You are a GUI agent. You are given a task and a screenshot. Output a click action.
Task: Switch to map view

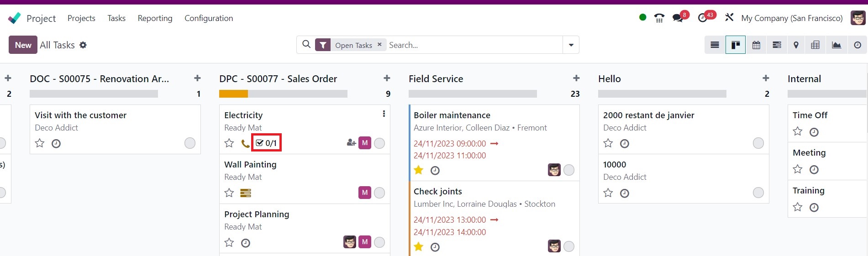point(796,45)
